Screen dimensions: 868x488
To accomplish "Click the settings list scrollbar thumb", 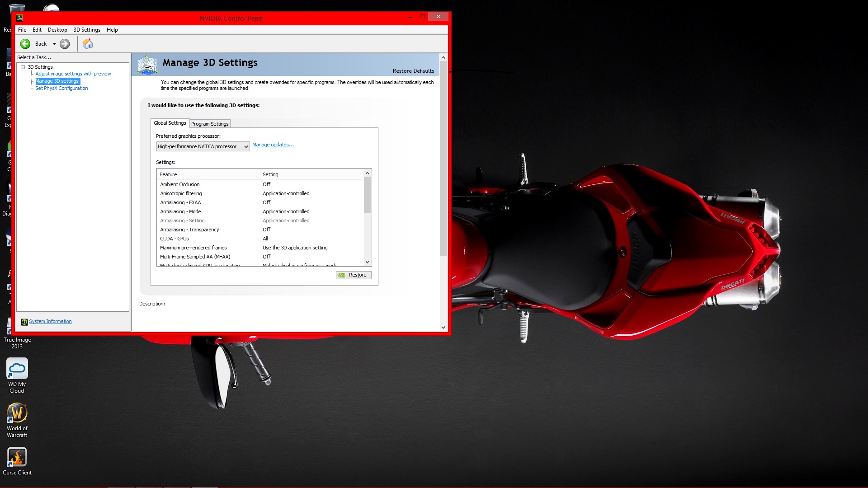I will 367,195.
